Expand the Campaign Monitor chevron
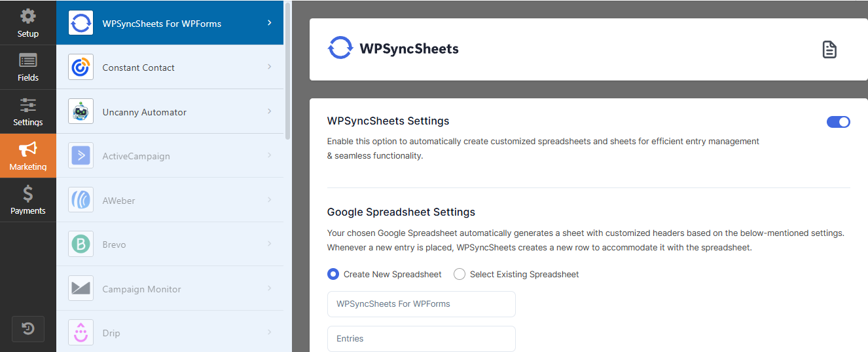This screenshot has height=352, width=868. 269,288
